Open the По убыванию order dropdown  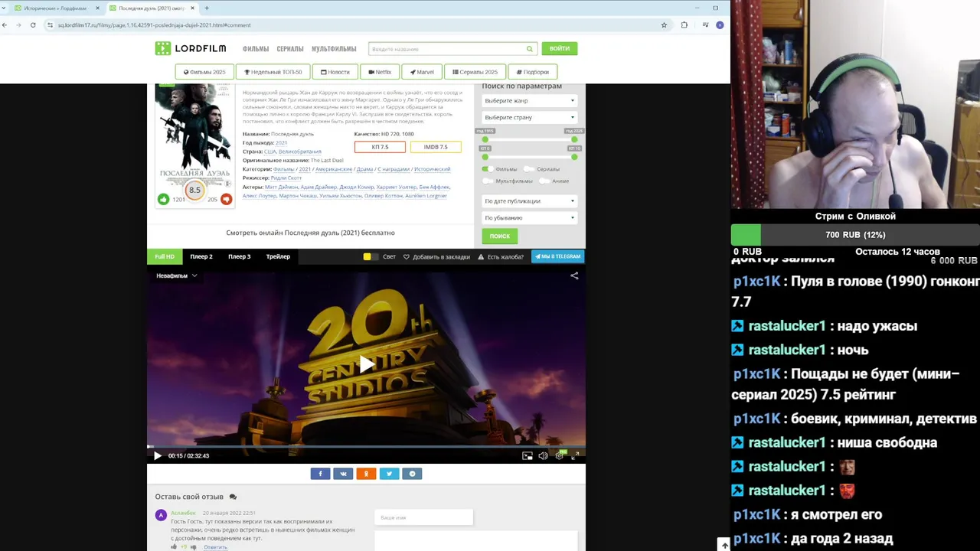pyautogui.click(x=529, y=217)
